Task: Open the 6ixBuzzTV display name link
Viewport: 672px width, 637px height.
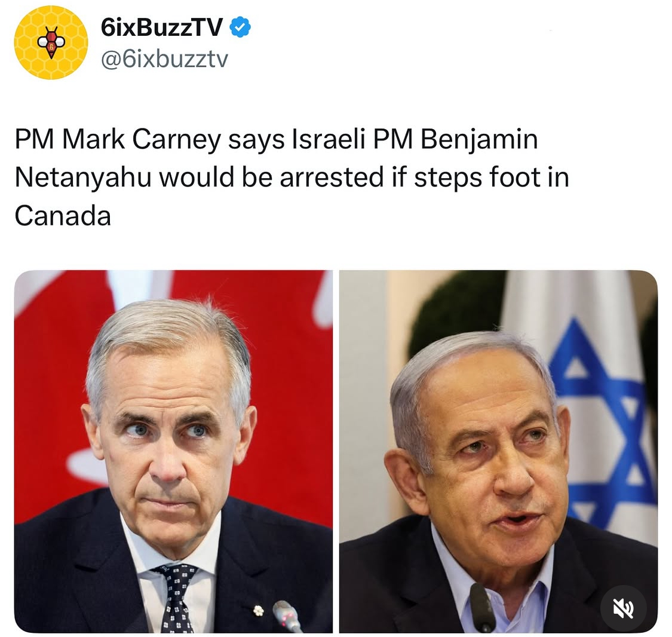Action: pyautogui.click(x=161, y=27)
